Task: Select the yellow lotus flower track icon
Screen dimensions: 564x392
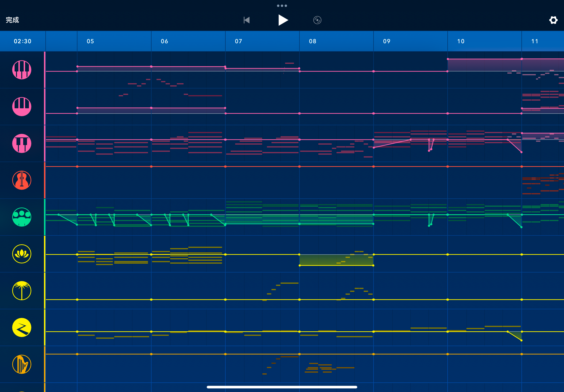Action: (22, 254)
